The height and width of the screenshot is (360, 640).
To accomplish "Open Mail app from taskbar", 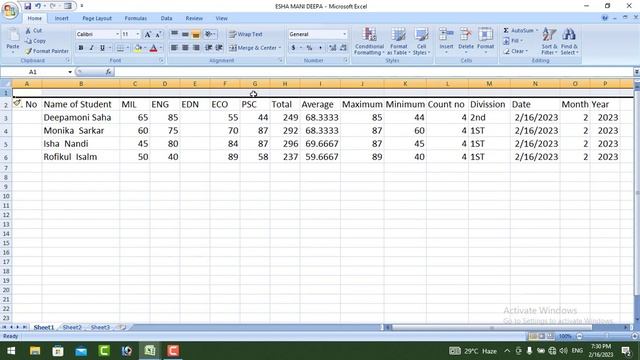I will coord(81,351).
